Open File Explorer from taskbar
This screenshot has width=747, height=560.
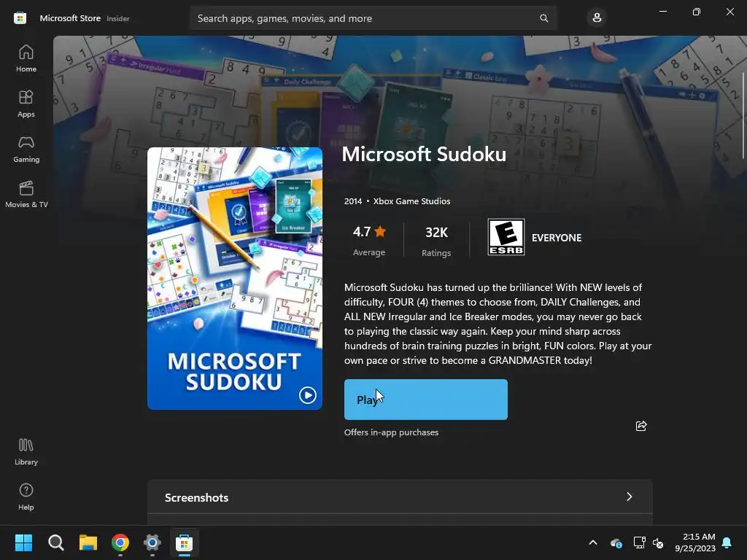click(x=88, y=542)
